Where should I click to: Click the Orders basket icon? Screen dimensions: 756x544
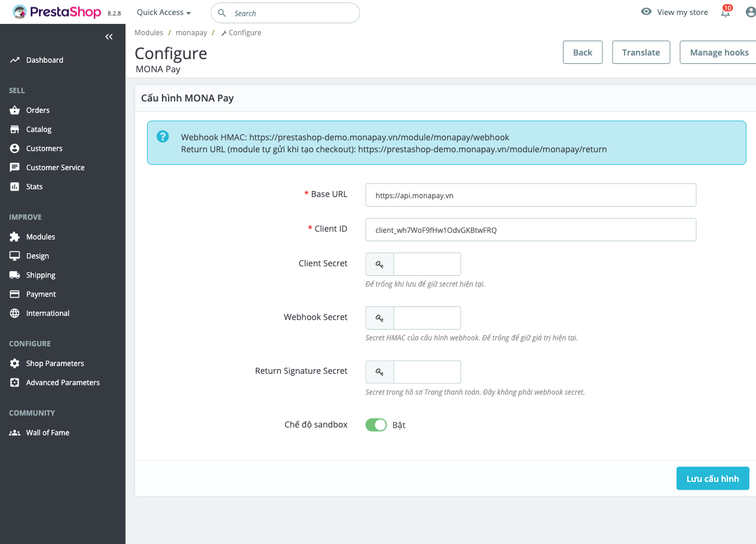(15, 110)
